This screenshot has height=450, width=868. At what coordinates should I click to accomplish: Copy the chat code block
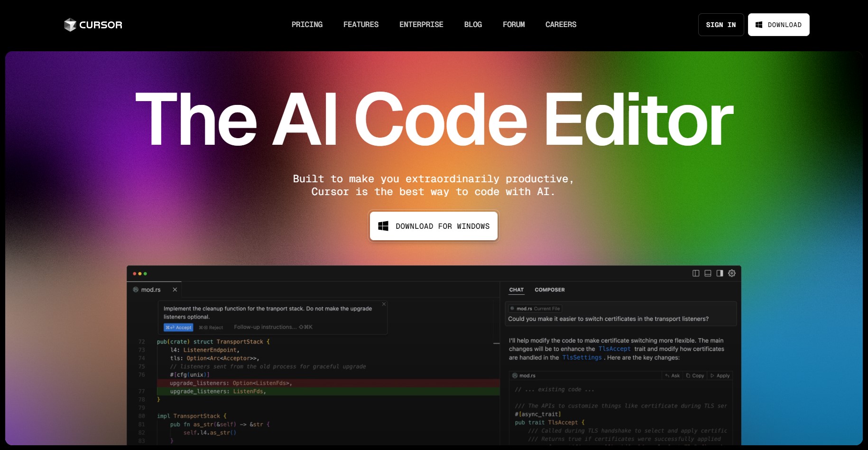(x=695, y=375)
